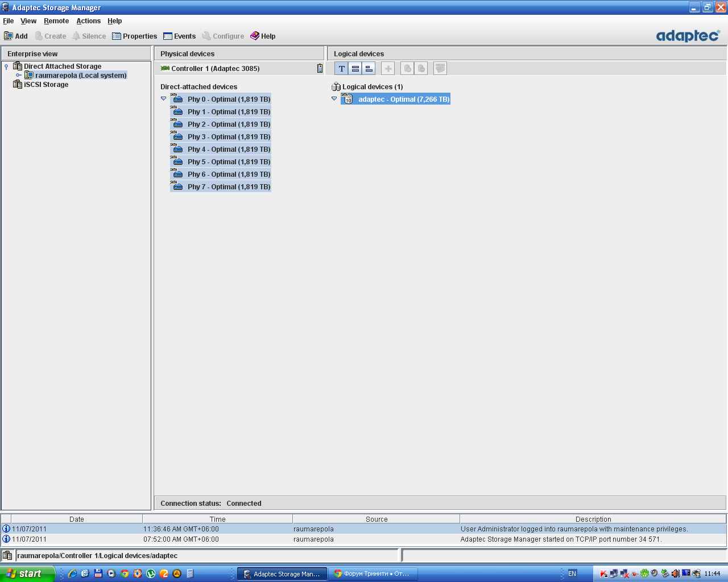Select raumarepola (Local system) in tree
The height and width of the screenshot is (582, 728).
80,75
